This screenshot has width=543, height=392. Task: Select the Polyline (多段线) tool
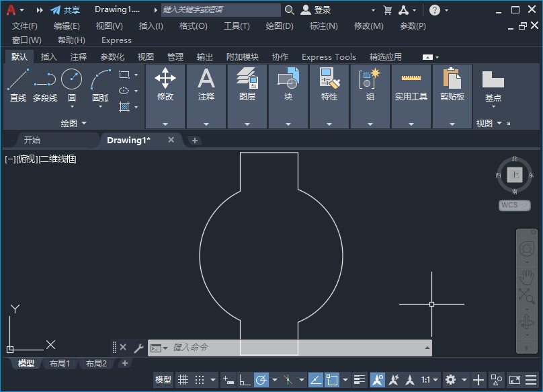[45, 85]
